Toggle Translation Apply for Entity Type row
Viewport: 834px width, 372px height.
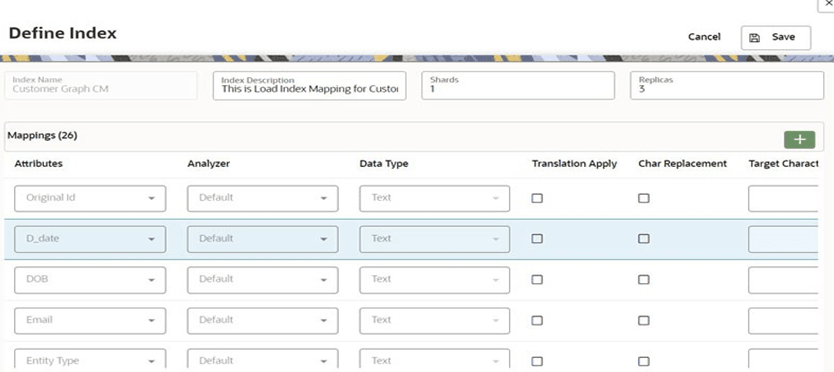[537, 361]
